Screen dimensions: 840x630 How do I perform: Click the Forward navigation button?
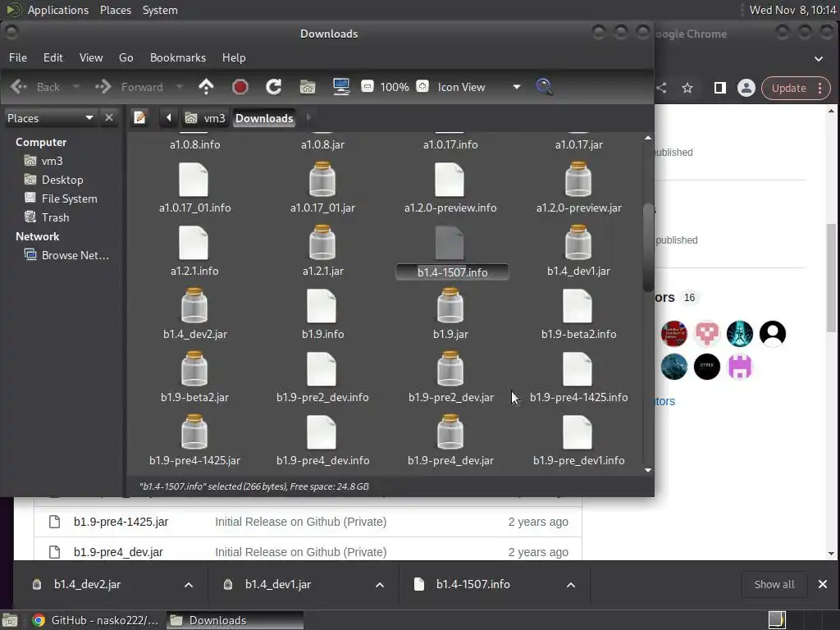[x=129, y=87]
